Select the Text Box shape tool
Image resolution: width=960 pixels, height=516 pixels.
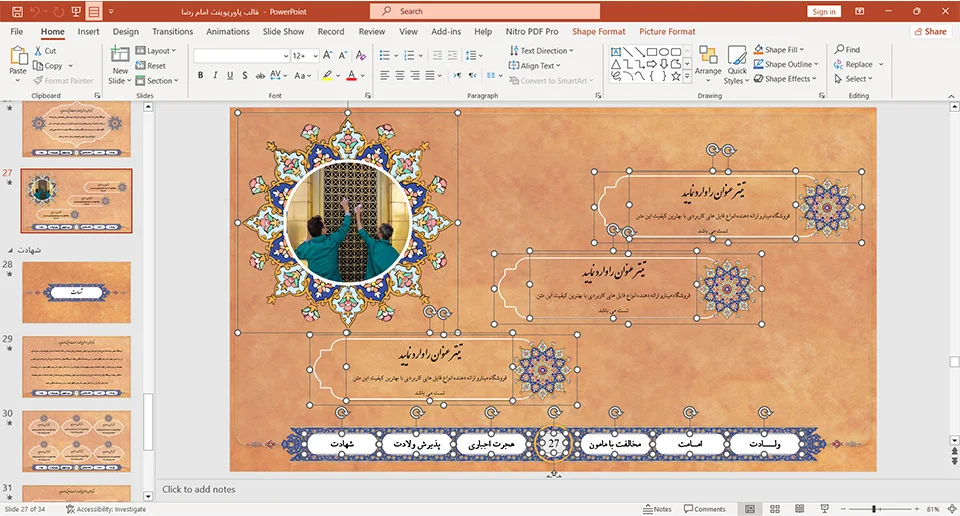tap(616, 52)
